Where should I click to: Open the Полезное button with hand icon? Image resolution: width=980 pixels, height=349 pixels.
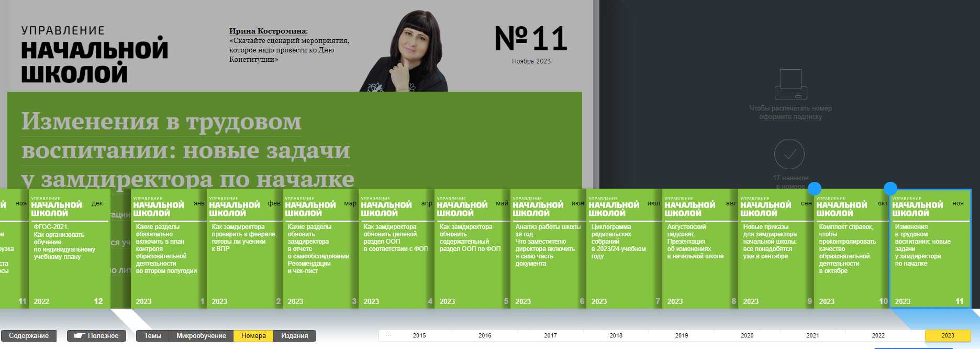96,336
